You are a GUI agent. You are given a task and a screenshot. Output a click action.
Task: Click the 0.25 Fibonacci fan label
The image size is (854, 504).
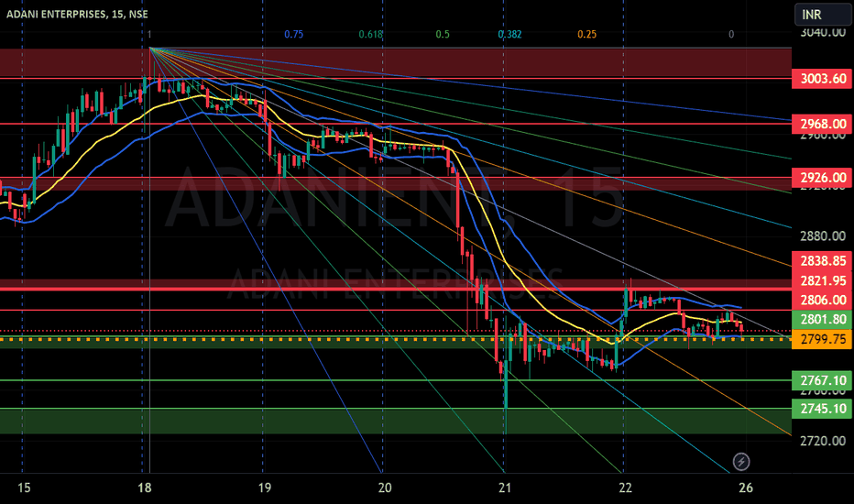[x=587, y=34]
